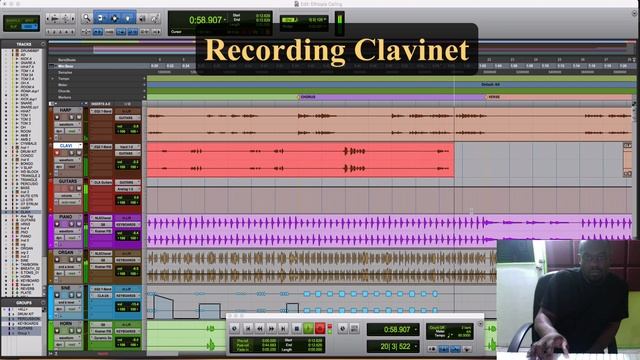Toggle the metronome click in transport
This screenshot has width=640, height=360.
(444, 349)
